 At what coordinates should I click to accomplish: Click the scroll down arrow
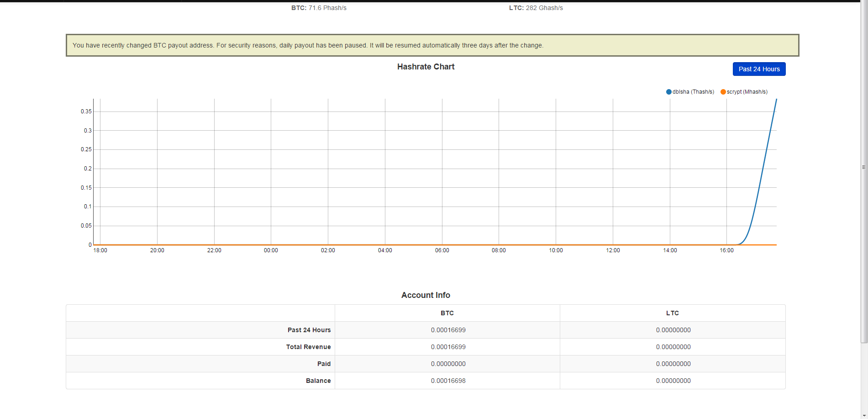coord(864,415)
